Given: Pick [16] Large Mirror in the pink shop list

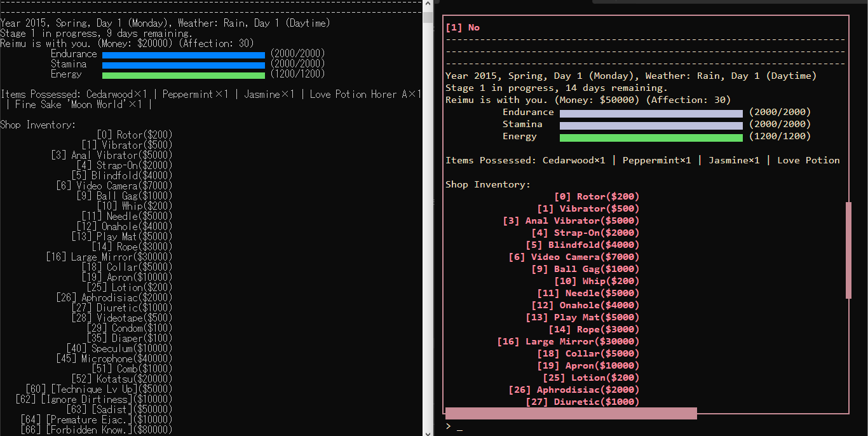Looking at the screenshot, I should coord(569,341).
